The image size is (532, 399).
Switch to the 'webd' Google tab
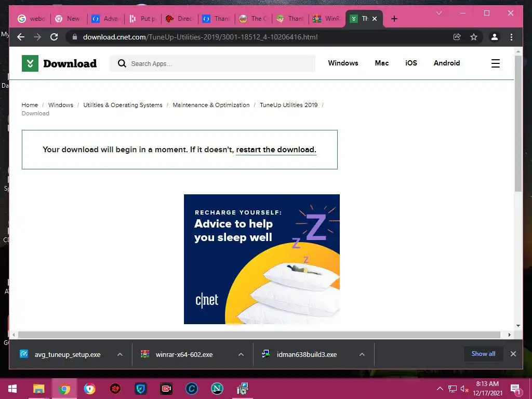click(31, 19)
